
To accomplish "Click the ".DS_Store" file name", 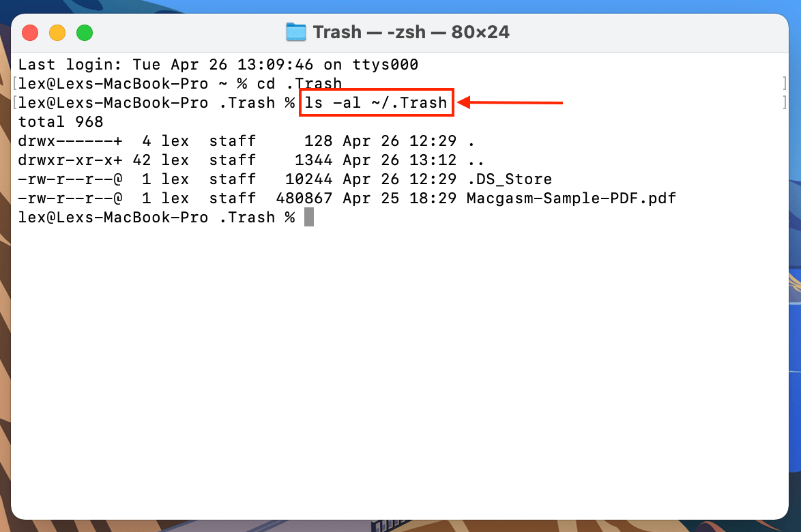I will 509,179.
